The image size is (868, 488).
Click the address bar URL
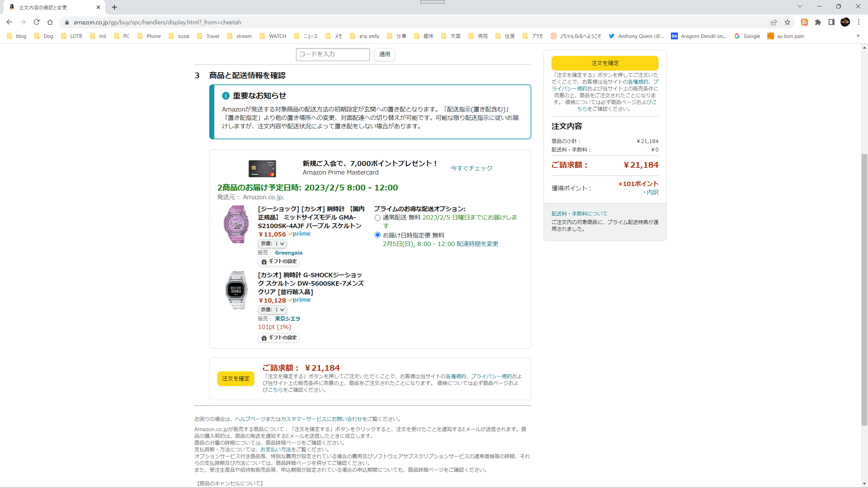point(158,22)
